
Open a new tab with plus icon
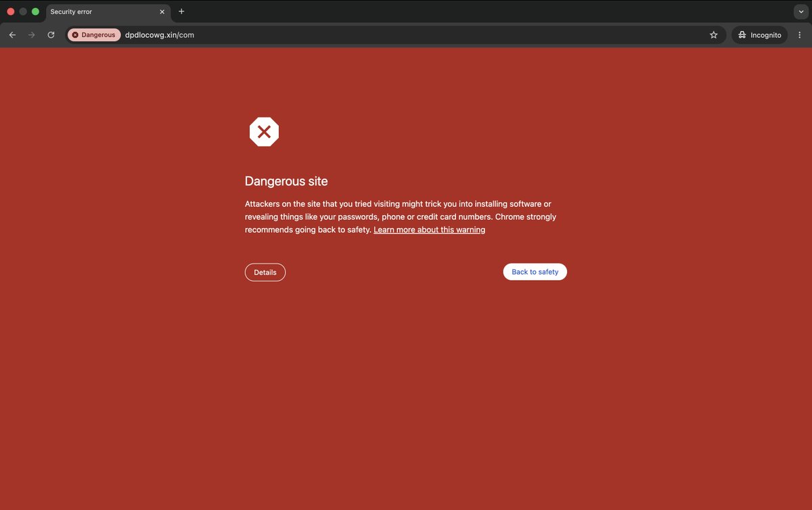click(x=181, y=11)
